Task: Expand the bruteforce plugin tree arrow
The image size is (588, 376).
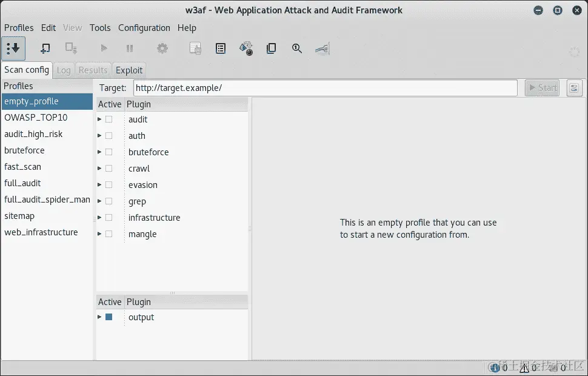Action: 99,152
